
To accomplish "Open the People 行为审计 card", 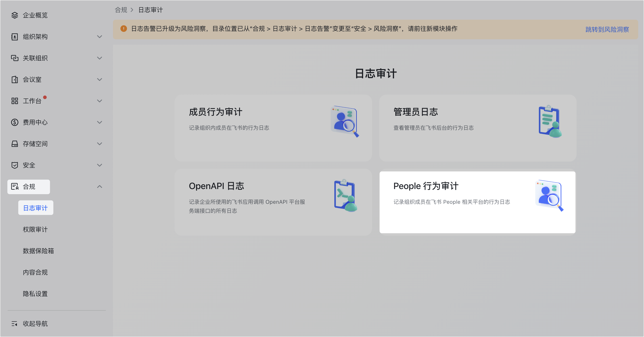I will coord(477,202).
